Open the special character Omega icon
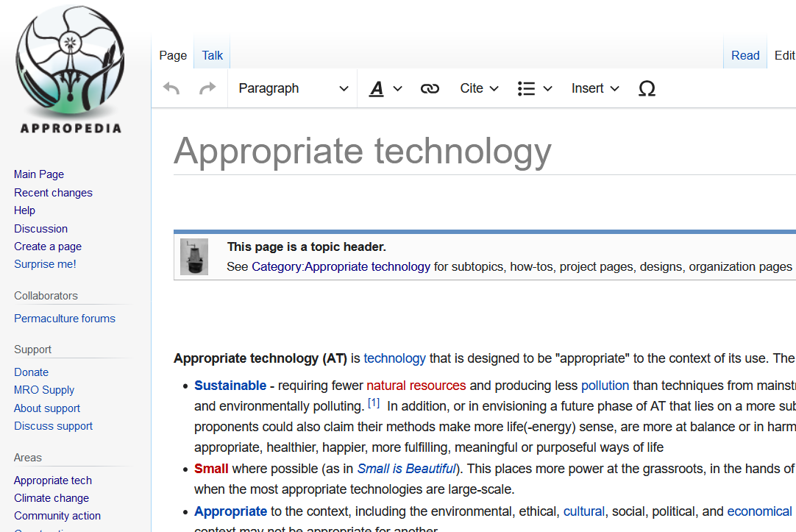Screen dimensions: 796x532 (x=647, y=88)
